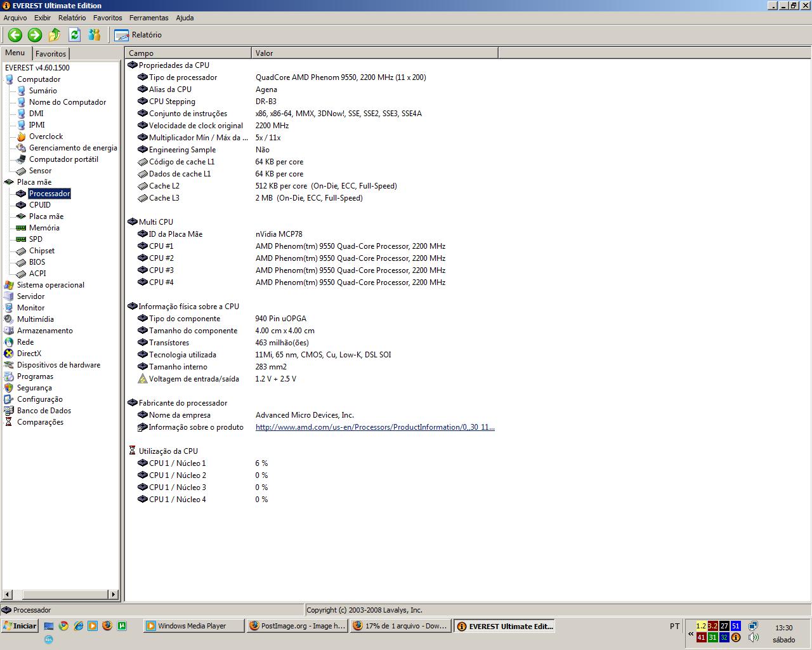The image size is (812, 650).
Task: Click the green Forward arrow toolbar icon
Action: pyautogui.click(x=35, y=35)
